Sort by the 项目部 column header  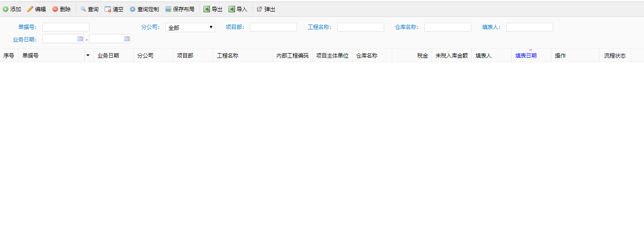[x=193, y=56]
